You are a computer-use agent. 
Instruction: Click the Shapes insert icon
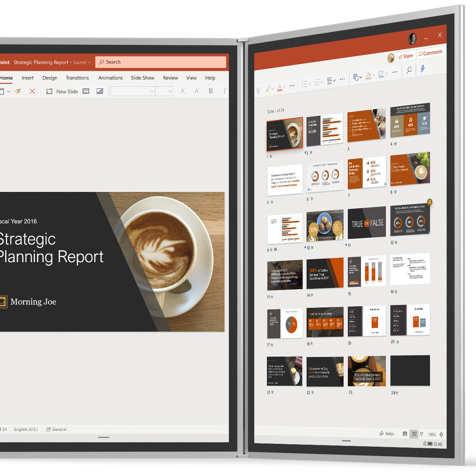(356, 77)
